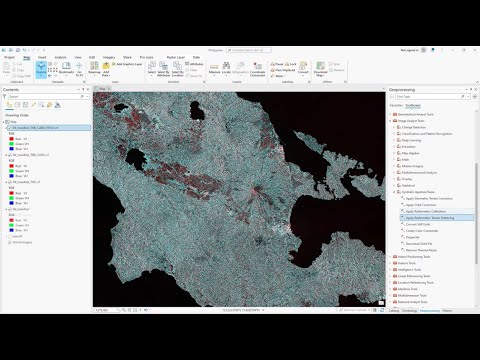The image size is (480, 360).
Task: Select List By Labeling icon
Action: 49,105
